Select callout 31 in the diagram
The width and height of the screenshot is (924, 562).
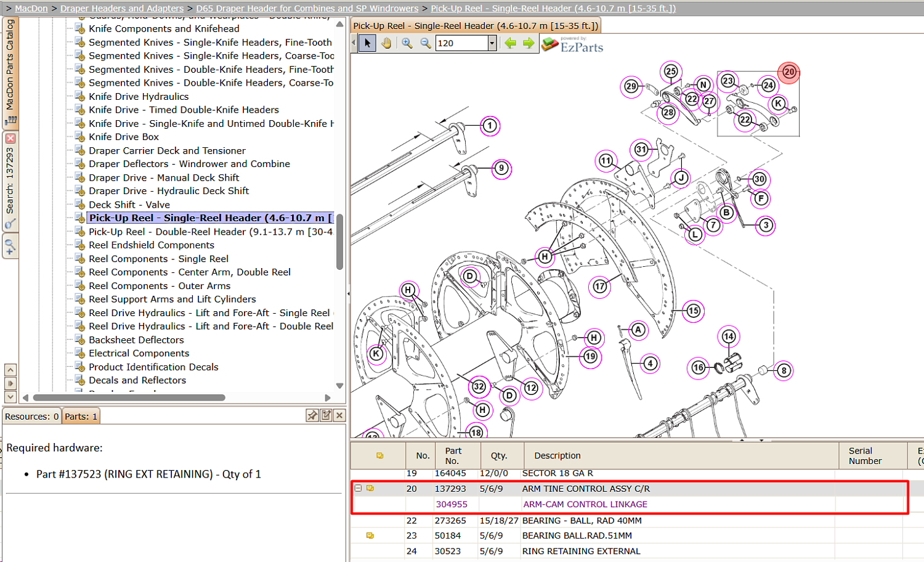641,149
